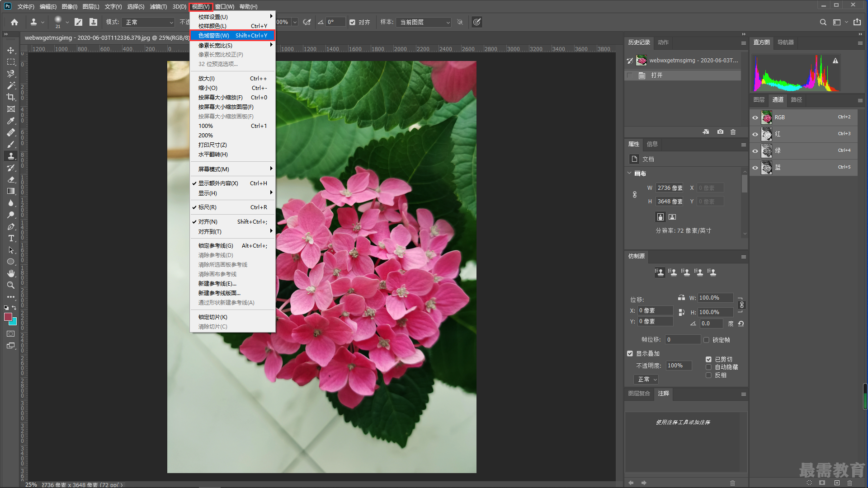The width and height of the screenshot is (868, 488).
Task: Expand the 对齐到 submenu
Action: (x=232, y=231)
